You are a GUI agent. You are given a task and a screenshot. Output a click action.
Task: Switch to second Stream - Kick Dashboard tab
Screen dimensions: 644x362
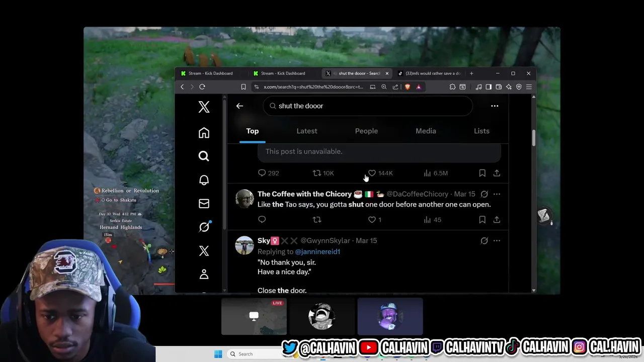[283, 73]
